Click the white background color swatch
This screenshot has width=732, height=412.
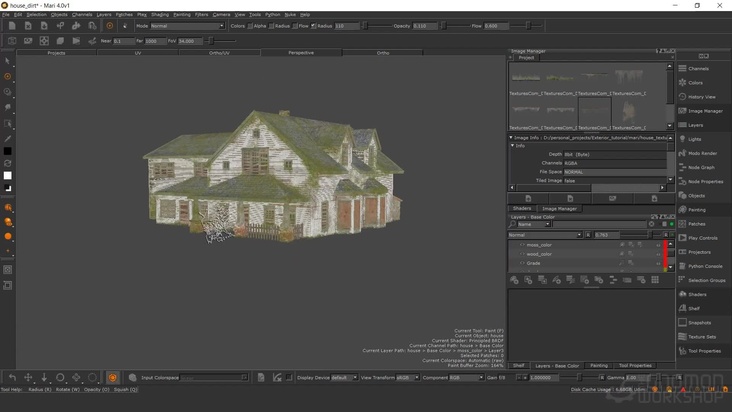click(x=7, y=175)
